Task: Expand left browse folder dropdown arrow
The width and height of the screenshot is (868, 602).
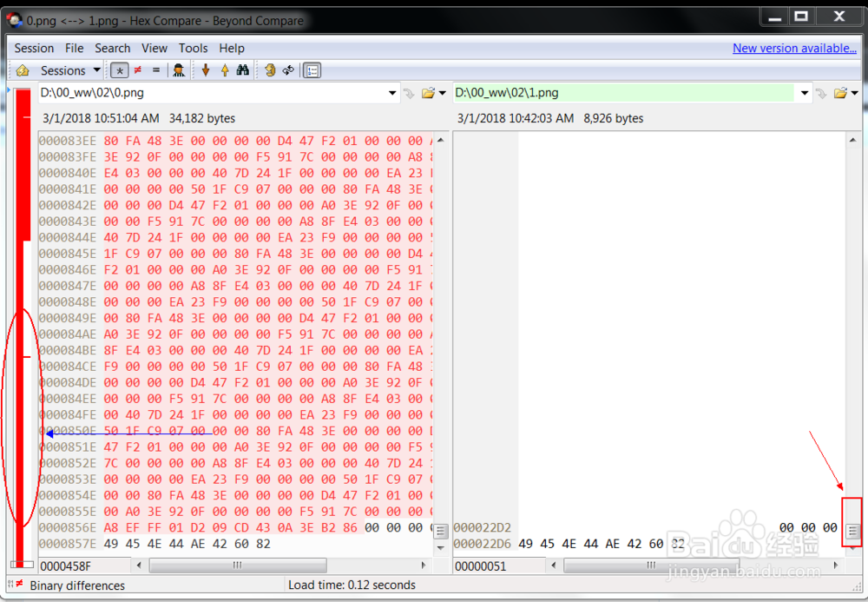Action: pyautogui.click(x=443, y=93)
